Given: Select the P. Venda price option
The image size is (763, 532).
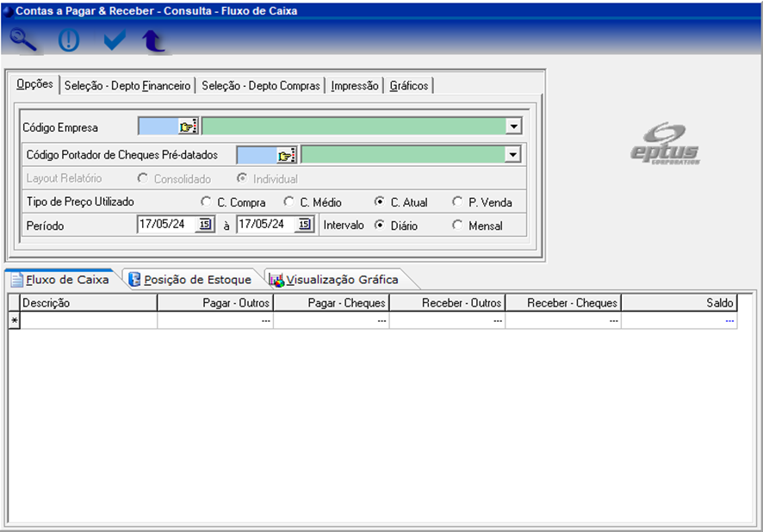Looking at the screenshot, I should pyautogui.click(x=457, y=202).
